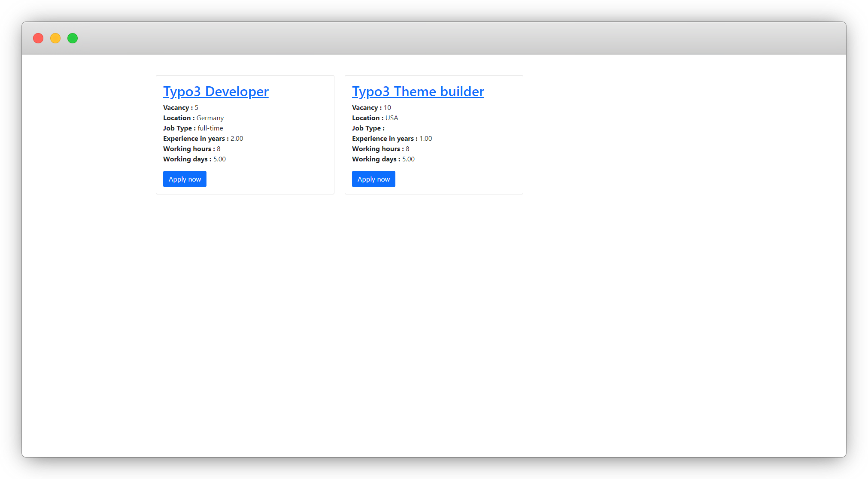Viewport: 868px width, 479px height.
Task: Click Apply now for Typo3 Theme builder
Action: 373,179
